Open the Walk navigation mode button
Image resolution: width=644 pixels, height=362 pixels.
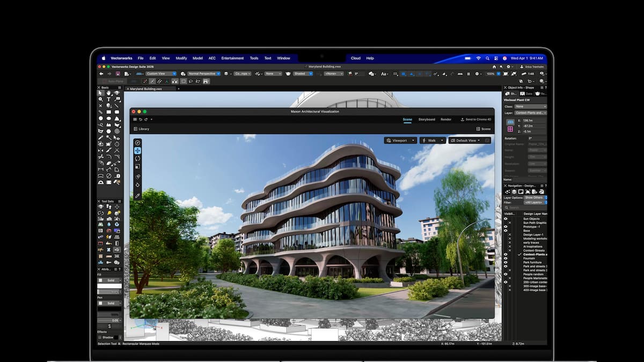point(433,141)
